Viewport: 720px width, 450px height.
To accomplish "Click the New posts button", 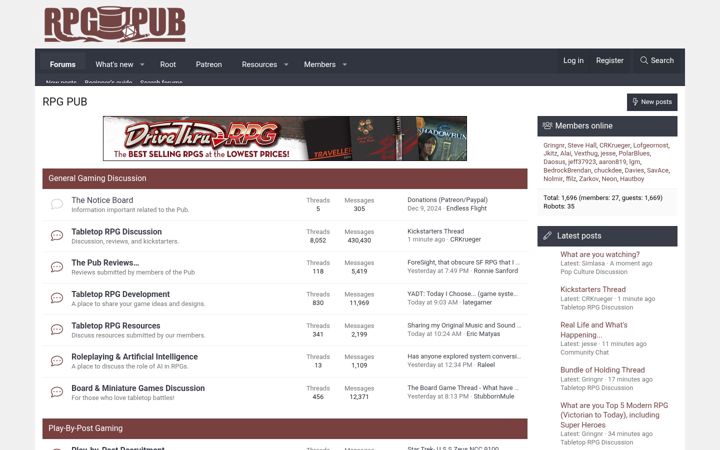I will coord(652,102).
